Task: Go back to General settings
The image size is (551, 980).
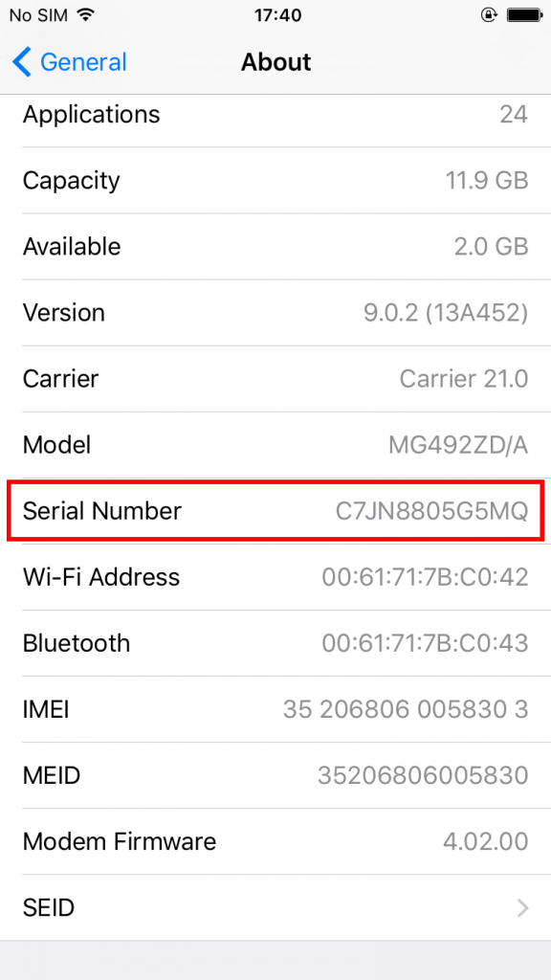Action: point(69,62)
